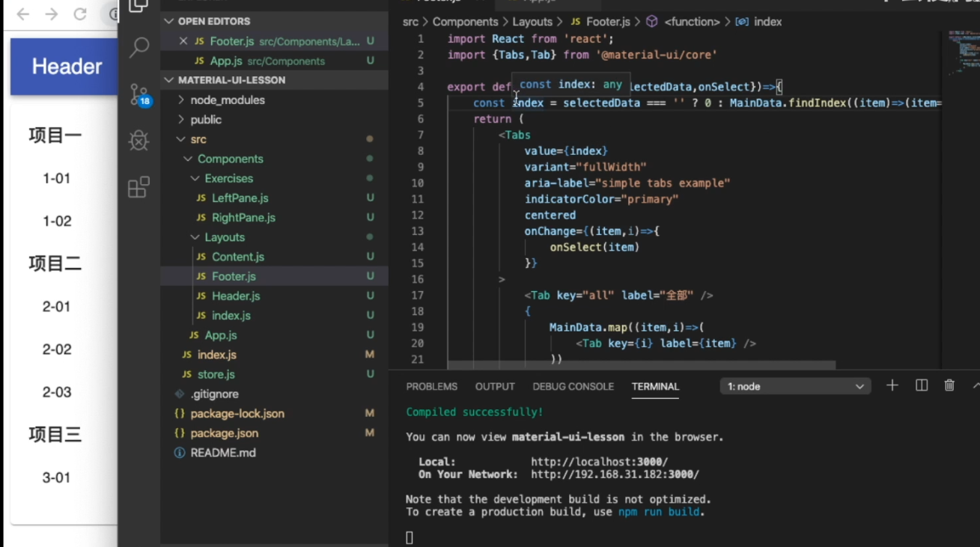
Task: Click the 项目二 link in the browser
Action: [x=53, y=263]
